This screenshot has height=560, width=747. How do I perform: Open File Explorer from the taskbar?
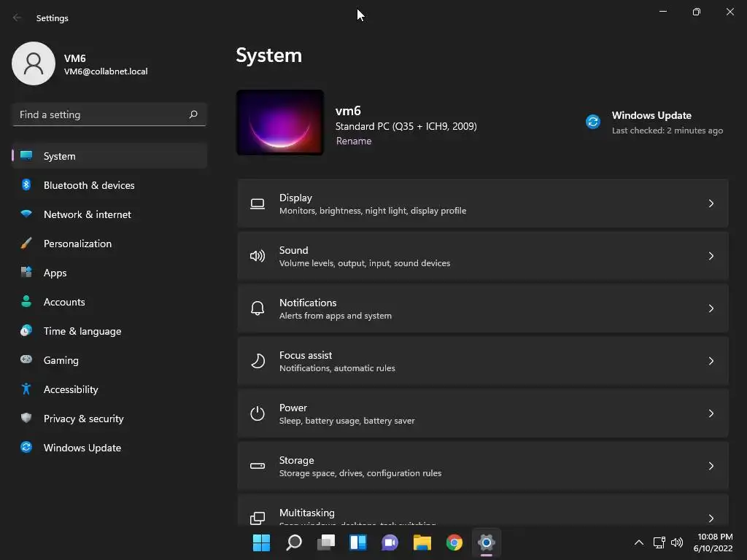click(422, 542)
